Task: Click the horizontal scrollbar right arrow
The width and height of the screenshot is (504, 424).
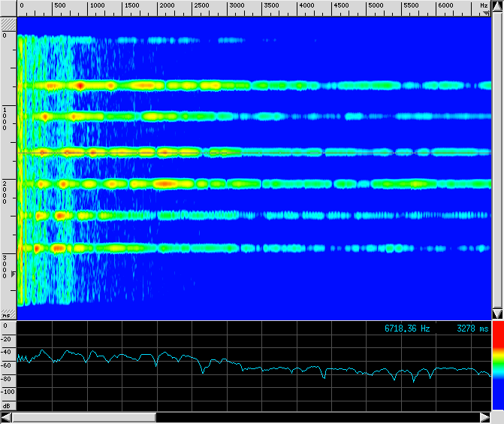Action: tap(484, 417)
